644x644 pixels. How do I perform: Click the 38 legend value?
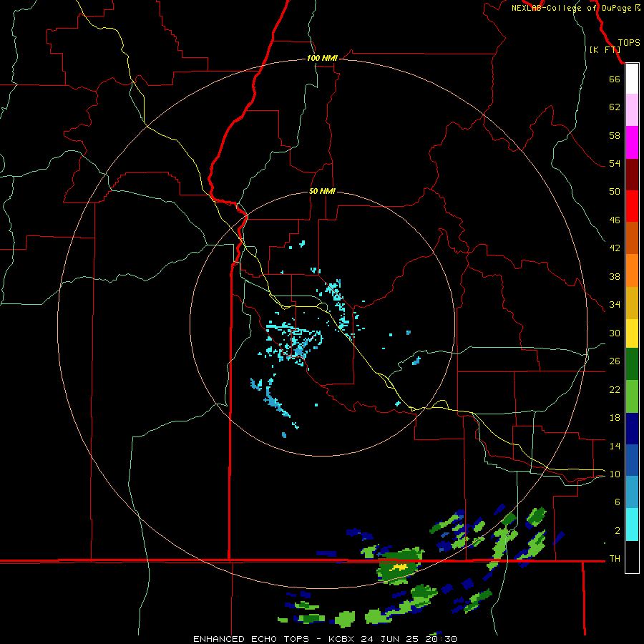pyautogui.click(x=615, y=276)
